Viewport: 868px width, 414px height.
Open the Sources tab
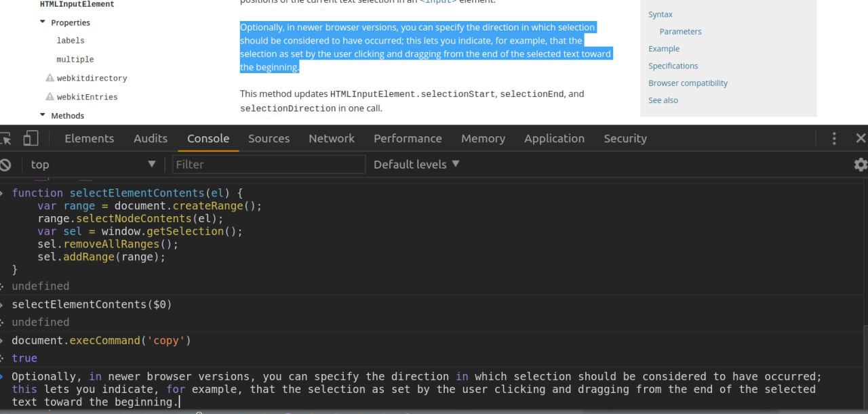269,139
